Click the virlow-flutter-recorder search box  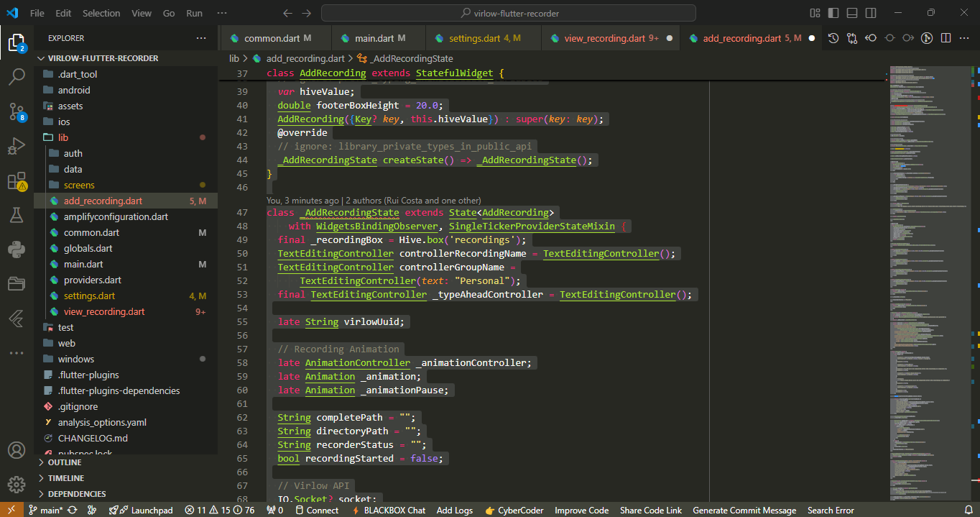[509, 13]
